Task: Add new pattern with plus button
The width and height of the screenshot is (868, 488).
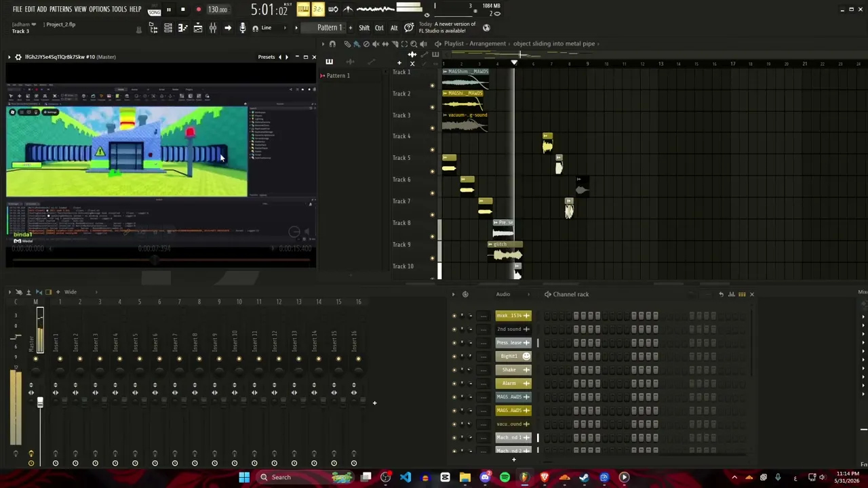Action: coord(350,28)
